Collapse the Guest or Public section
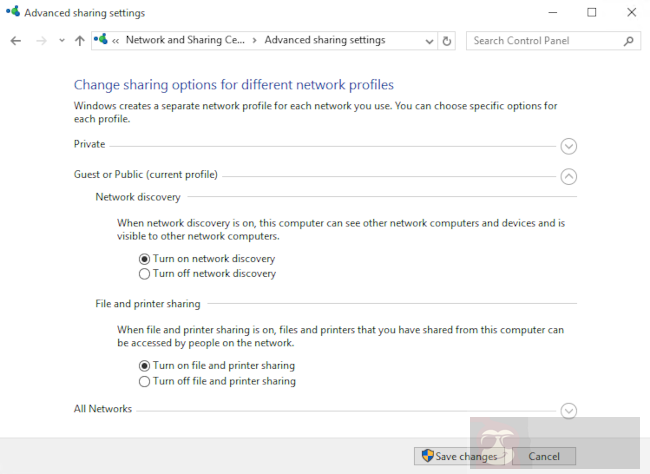650x474 pixels. 568,176
